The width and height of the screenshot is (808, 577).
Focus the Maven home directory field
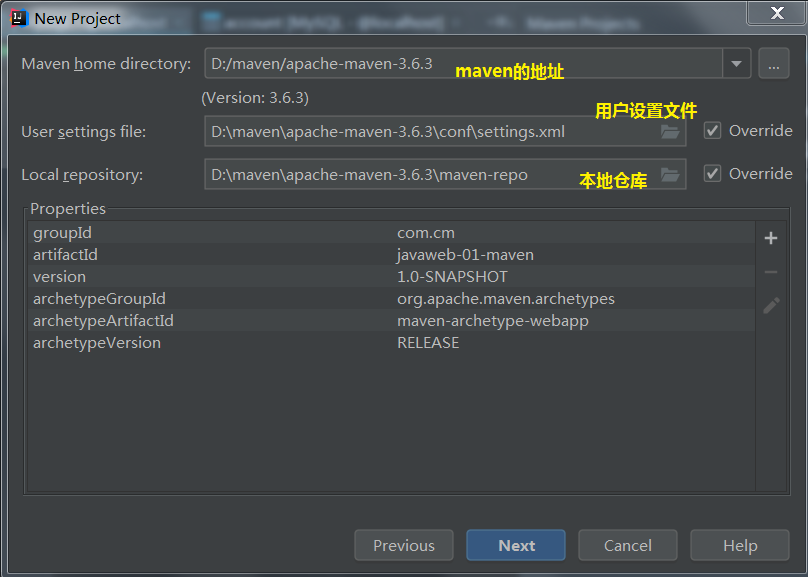tap(464, 63)
